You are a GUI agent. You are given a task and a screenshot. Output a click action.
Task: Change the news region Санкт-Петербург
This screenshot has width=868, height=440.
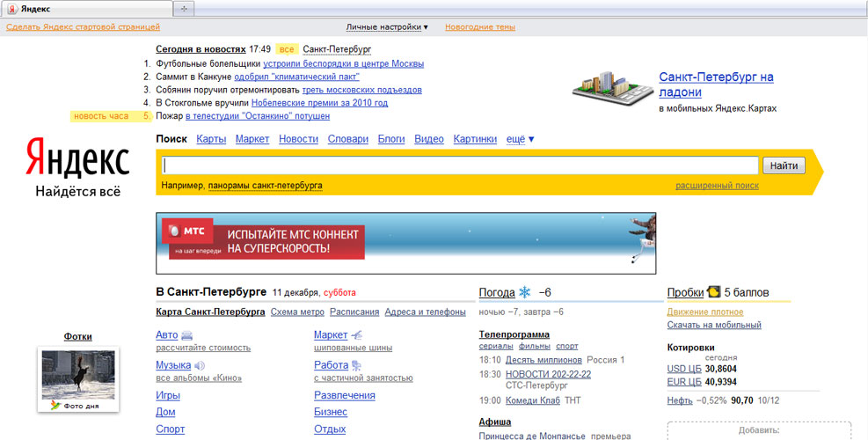pyautogui.click(x=337, y=49)
